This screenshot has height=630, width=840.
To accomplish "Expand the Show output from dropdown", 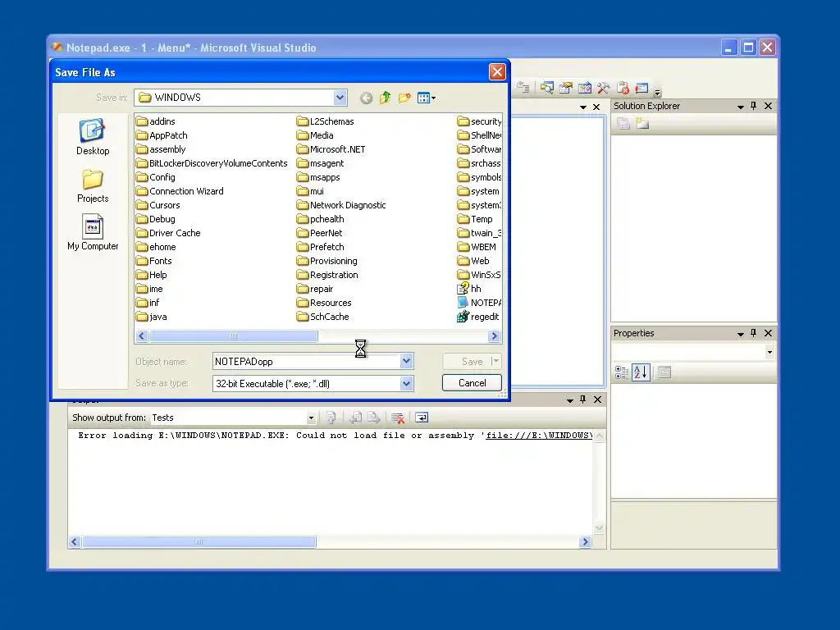I will [311, 418].
